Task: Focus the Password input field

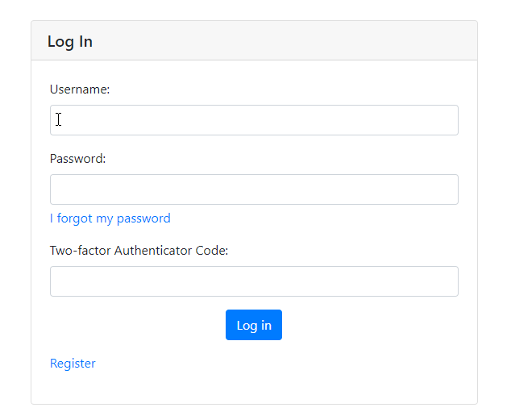Action: [x=254, y=189]
